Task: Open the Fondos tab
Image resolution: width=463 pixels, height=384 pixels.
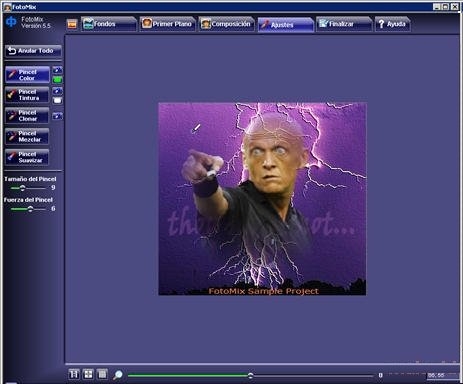Action: click(109, 24)
